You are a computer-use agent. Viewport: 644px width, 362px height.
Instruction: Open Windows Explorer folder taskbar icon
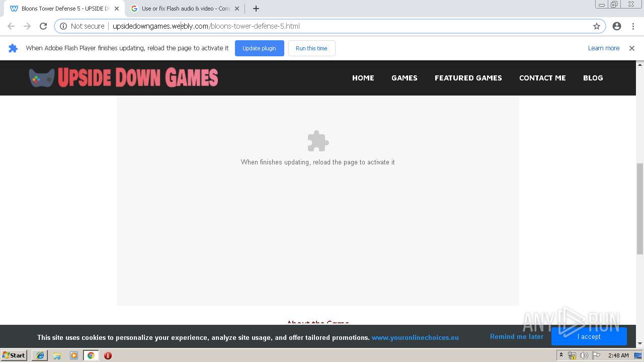point(57,355)
